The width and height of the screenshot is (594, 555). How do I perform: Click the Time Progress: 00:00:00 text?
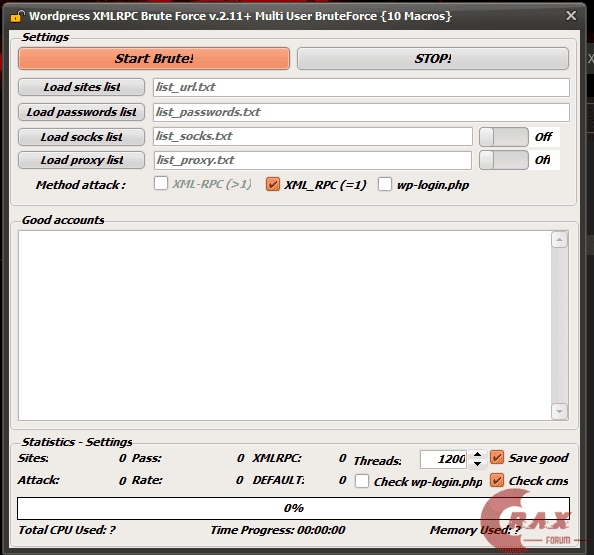click(278, 530)
